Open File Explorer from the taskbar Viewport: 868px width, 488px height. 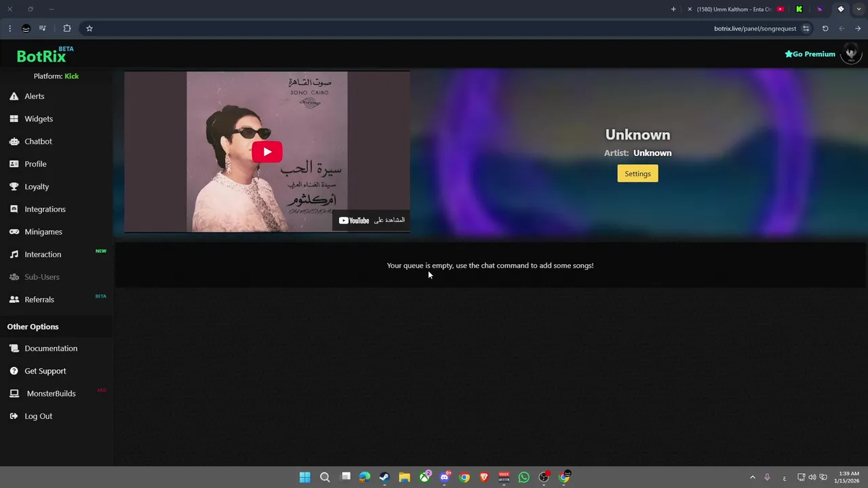click(404, 477)
